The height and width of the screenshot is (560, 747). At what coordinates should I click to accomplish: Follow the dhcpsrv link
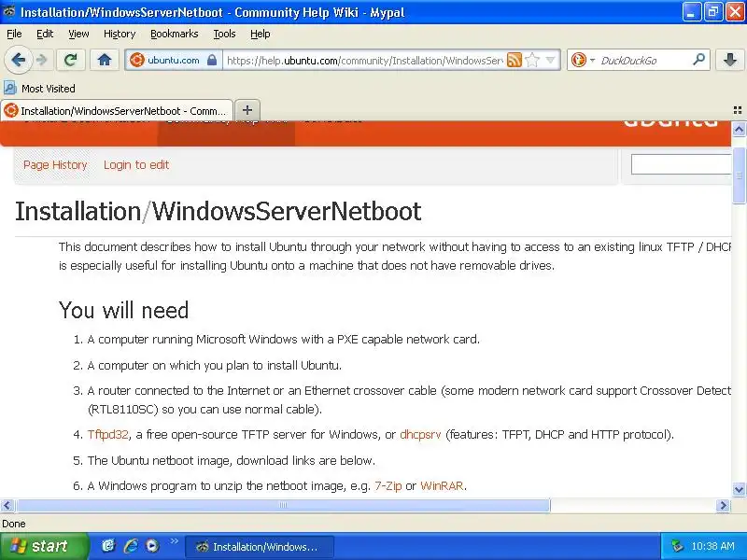[420, 434]
